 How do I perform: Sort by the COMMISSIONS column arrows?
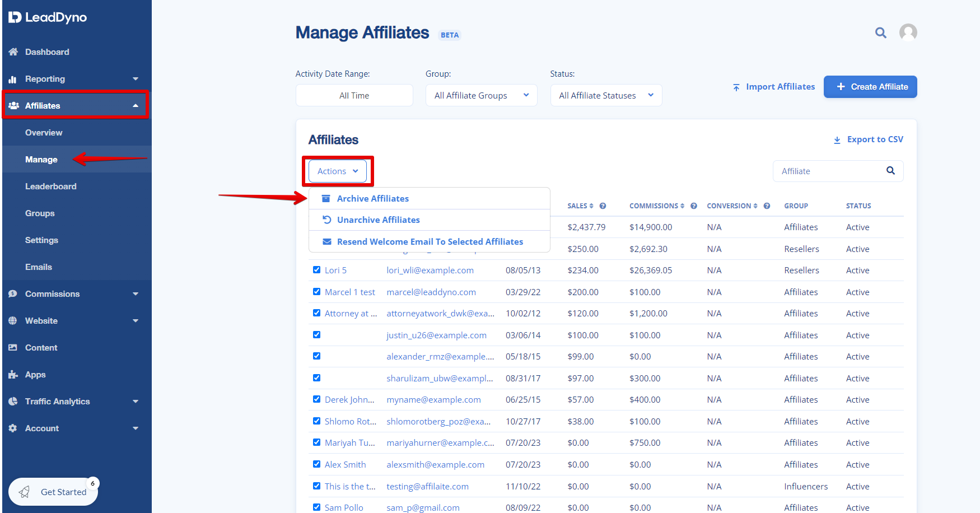[x=682, y=206]
